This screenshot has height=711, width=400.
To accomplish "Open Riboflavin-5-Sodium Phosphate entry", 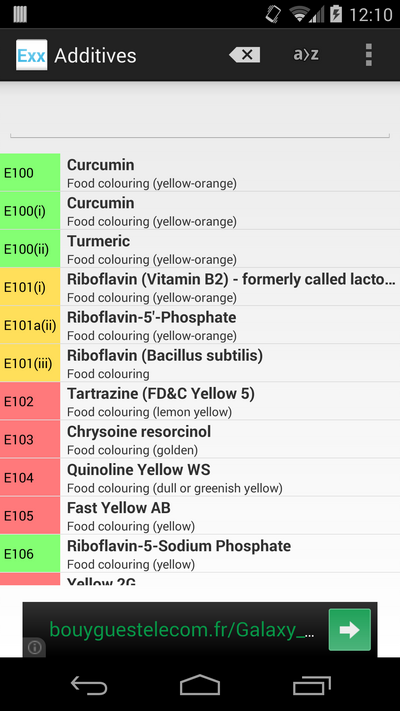I will [200, 553].
